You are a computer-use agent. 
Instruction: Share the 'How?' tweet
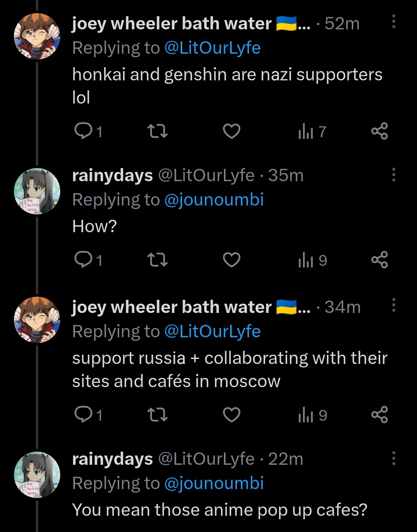pyautogui.click(x=379, y=260)
